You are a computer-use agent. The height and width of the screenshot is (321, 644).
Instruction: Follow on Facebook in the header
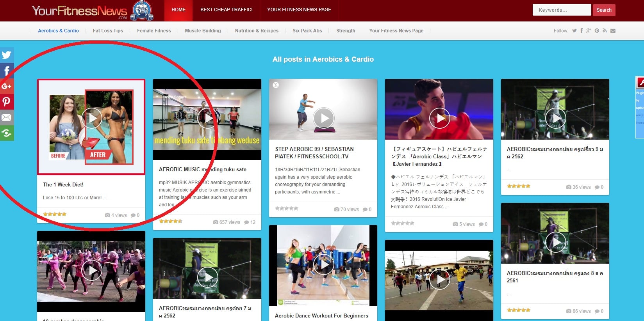click(x=582, y=31)
